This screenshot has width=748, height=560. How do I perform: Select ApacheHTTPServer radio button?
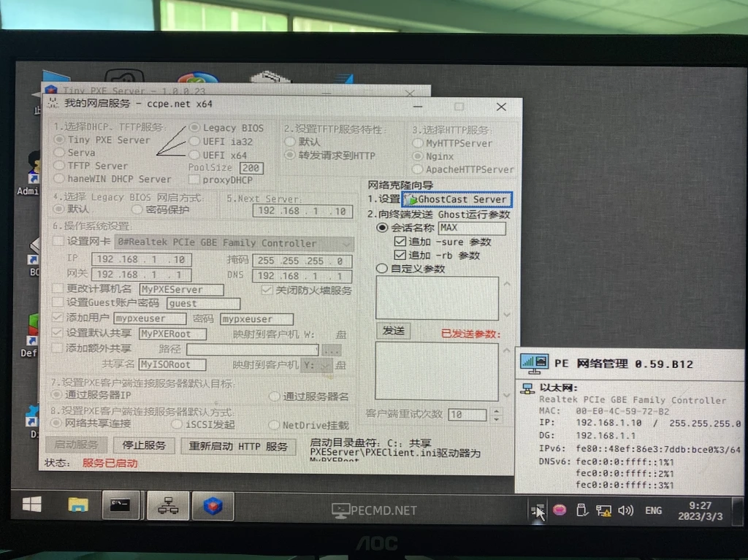click(x=417, y=169)
